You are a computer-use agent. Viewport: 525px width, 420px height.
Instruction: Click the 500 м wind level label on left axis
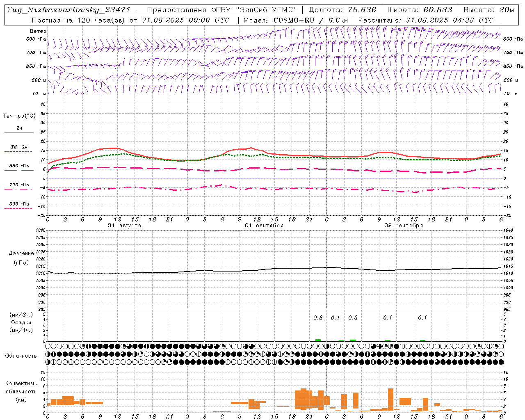pyautogui.click(x=39, y=80)
